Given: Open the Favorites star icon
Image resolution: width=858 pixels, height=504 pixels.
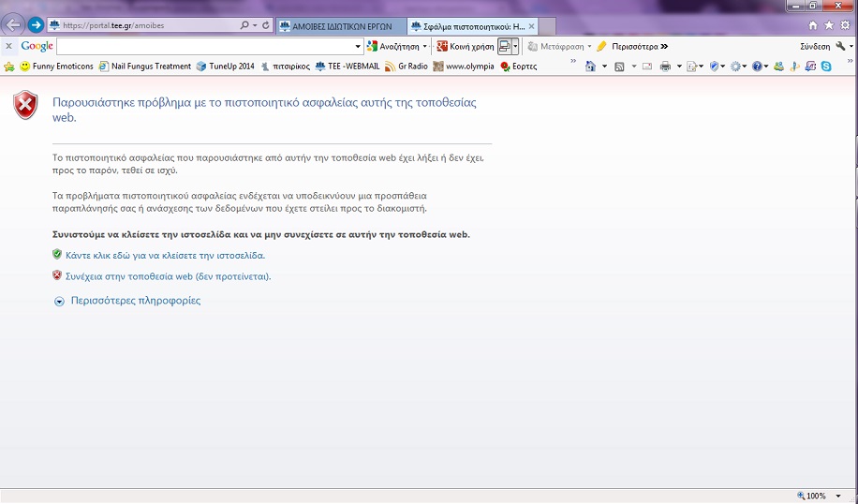Looking at the screenshot, I should click(x=829, y=25).
